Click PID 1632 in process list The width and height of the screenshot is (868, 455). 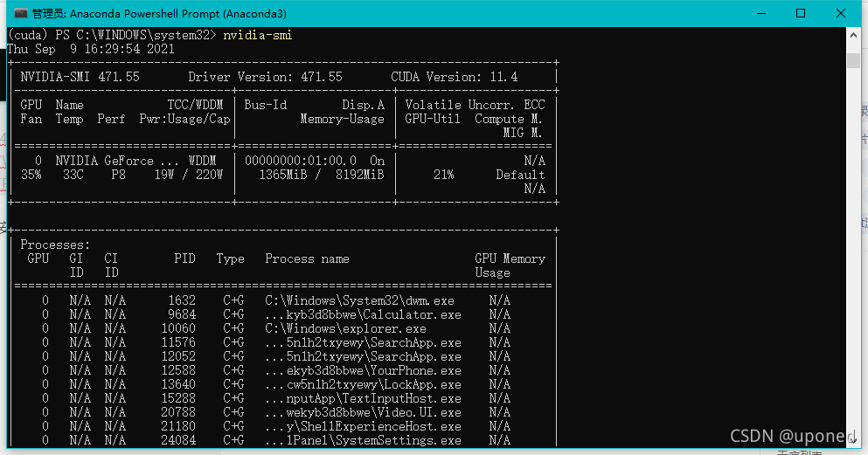[182, 300]
